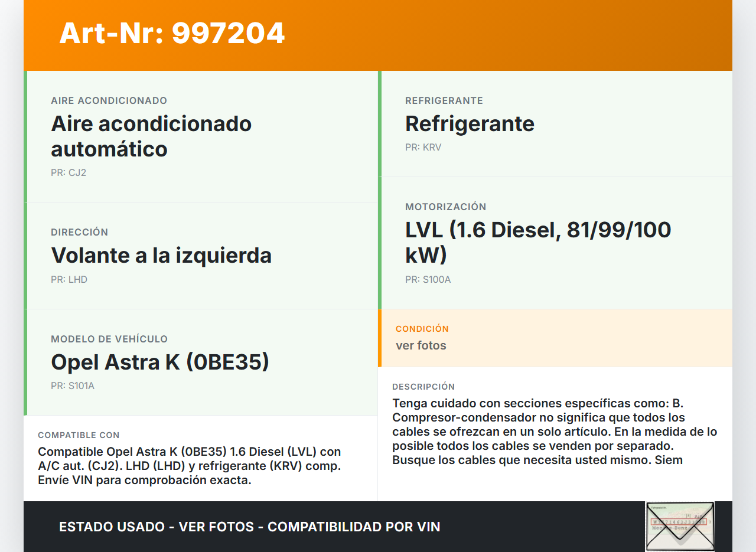Click the Descripción paragraph text

pyautogui.click(x=555, y=432)
